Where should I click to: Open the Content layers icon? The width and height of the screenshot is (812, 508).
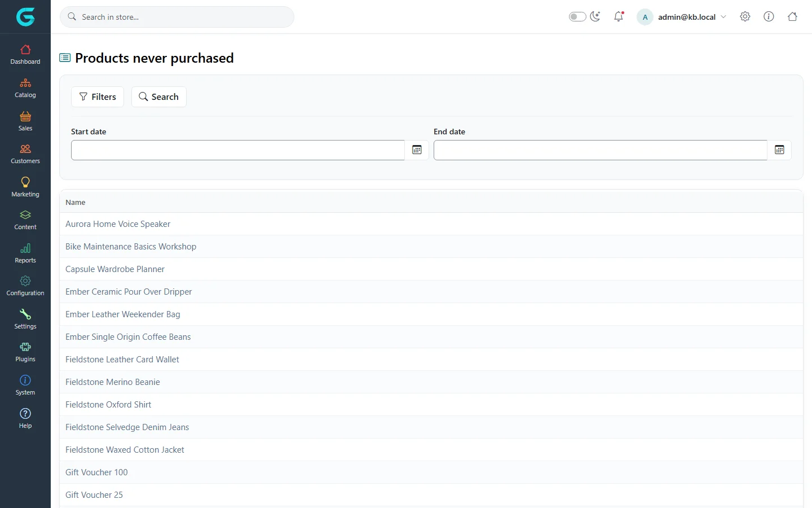click(x=25, y=215)
